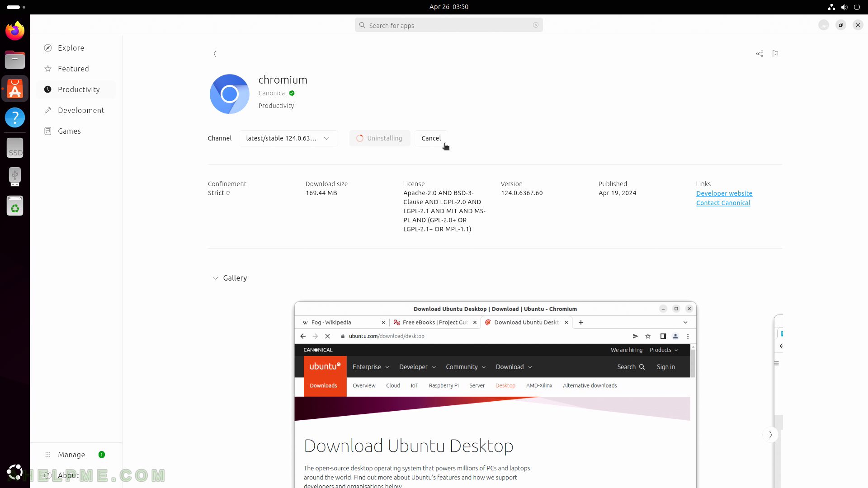Cancel the uninstall
Image resolution: width=868 pixels, height=488 pixels.
(431, 138)
